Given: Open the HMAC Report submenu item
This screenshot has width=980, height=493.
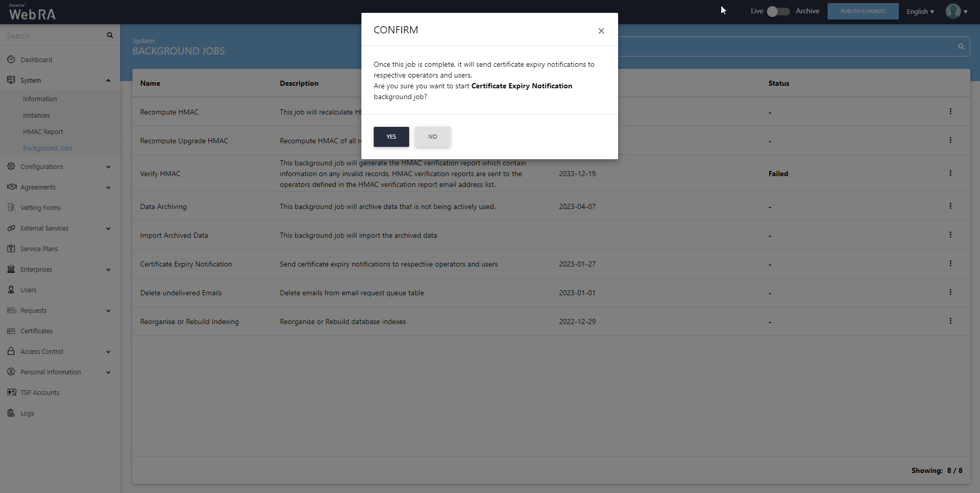Looking at the screenshot, I should [x=43, y=132].
